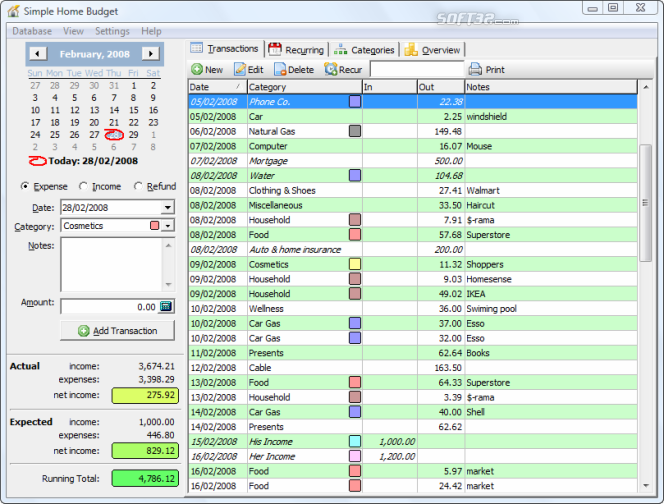The image size is (664, 504).
Task: Open the Date dropdown picker
Action: [x=167, y=208]
